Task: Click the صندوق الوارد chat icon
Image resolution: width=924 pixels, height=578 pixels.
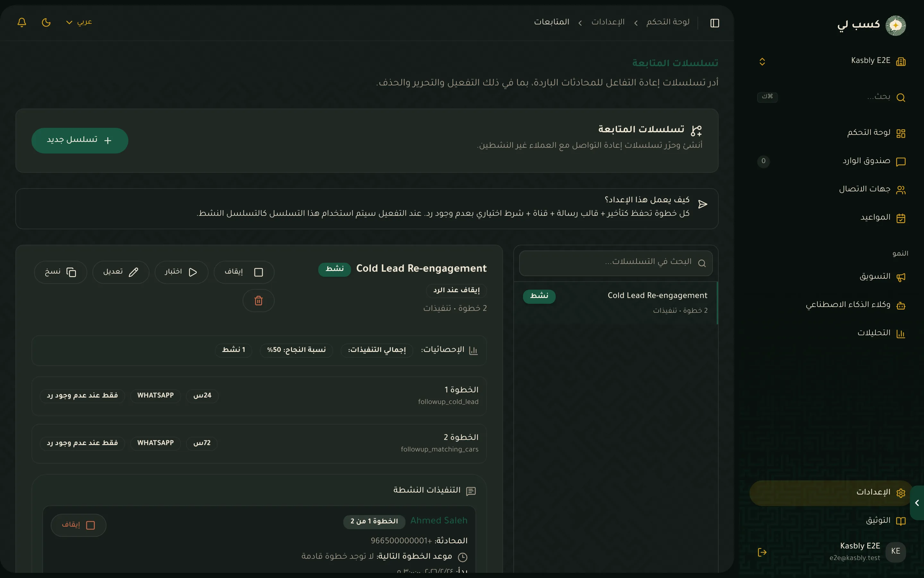Action: tap(901, 162)
